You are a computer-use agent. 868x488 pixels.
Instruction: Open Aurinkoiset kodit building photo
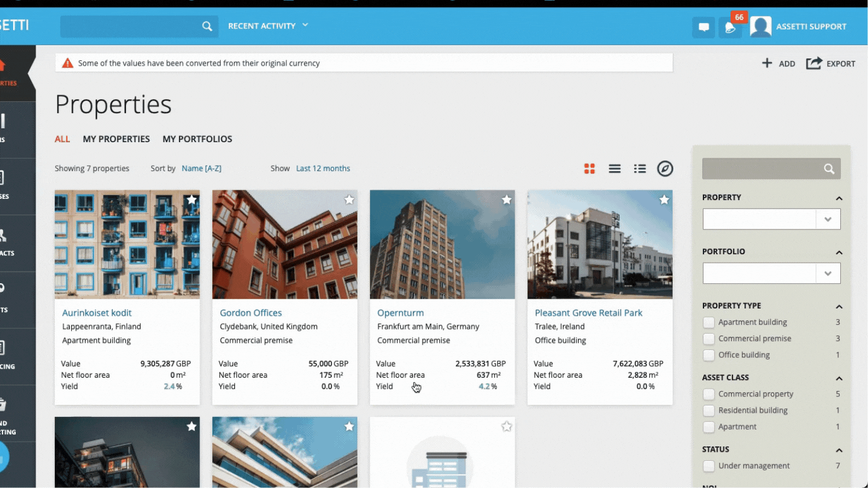127,245
